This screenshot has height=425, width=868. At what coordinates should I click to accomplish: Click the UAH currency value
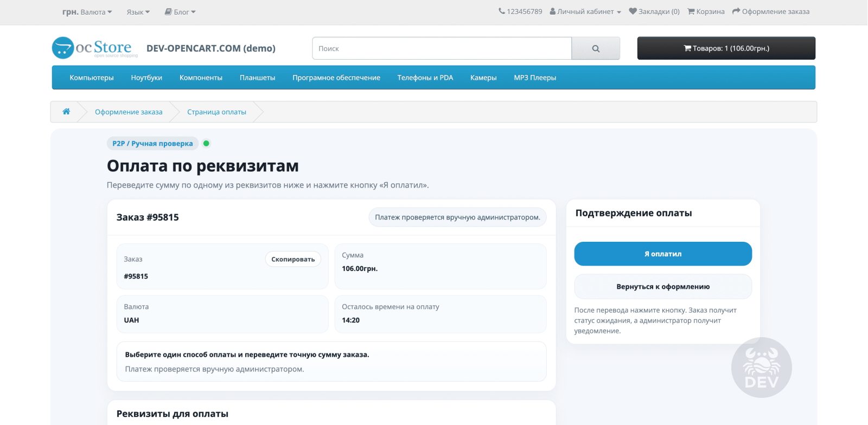[x=131, y=320]
